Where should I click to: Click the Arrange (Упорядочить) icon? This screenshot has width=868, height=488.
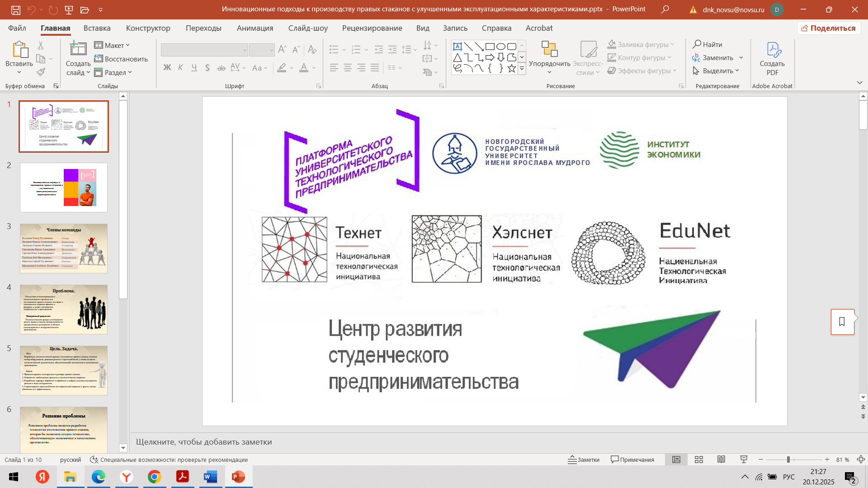[549, 50]
